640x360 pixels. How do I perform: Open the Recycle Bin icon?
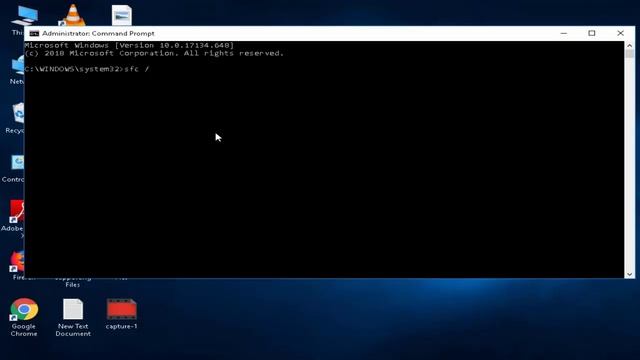click(15, 118)
